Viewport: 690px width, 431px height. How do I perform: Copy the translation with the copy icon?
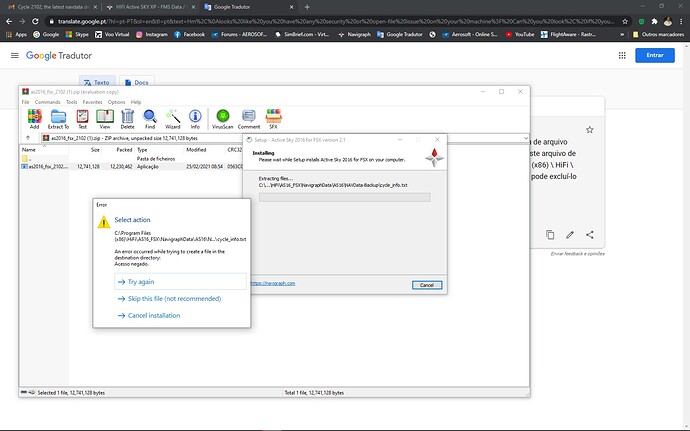(550, 235)
